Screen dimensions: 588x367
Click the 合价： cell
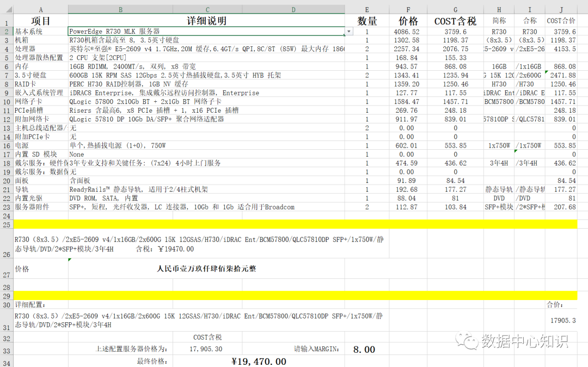pos(561,305)
